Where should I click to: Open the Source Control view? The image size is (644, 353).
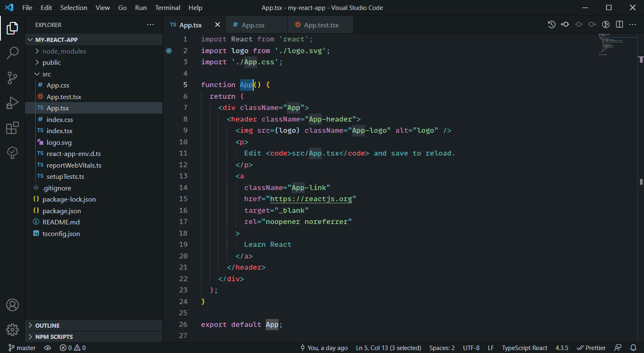tap(12, 78)
